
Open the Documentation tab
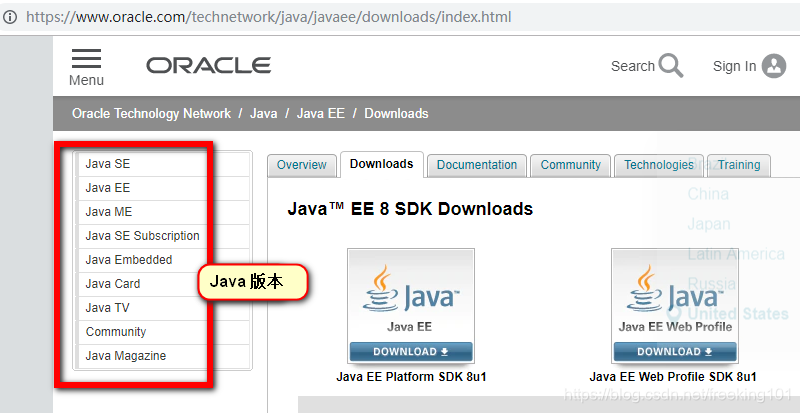tap(477, 165)
